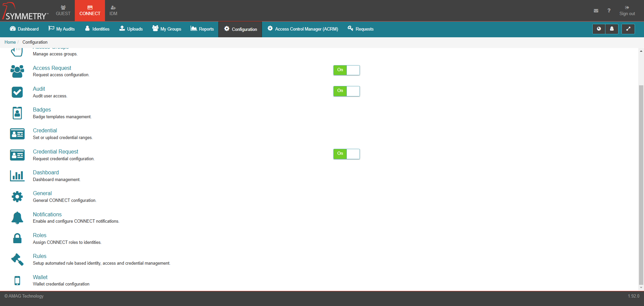Click 'Wallet credential configuration' text
Screen dimensions: 644x306
tap(61, 284)
